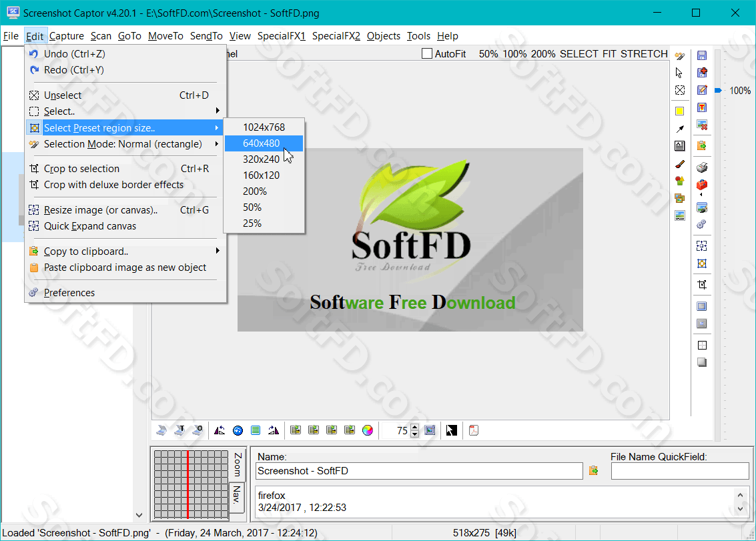Image resolution: width=756 pixels, height=541 pixels.
Task: Click the shapes object icon
Action: pos(680,181)
